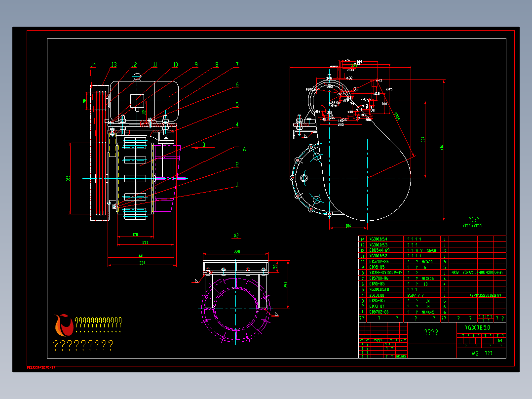Select the horizontal dimension 178
This screenshot has height=399, width=532.
pyautogui.click(x=135, y=235)
